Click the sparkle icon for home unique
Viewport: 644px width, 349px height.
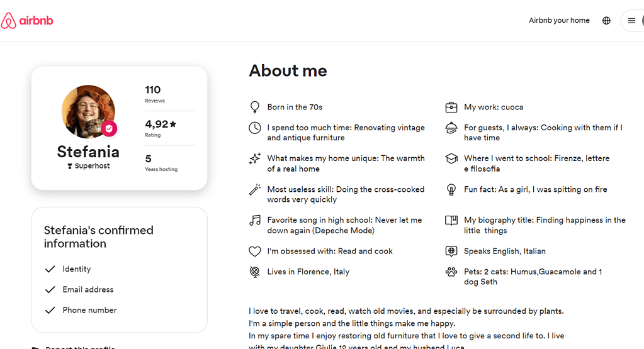tap(255, 158)
